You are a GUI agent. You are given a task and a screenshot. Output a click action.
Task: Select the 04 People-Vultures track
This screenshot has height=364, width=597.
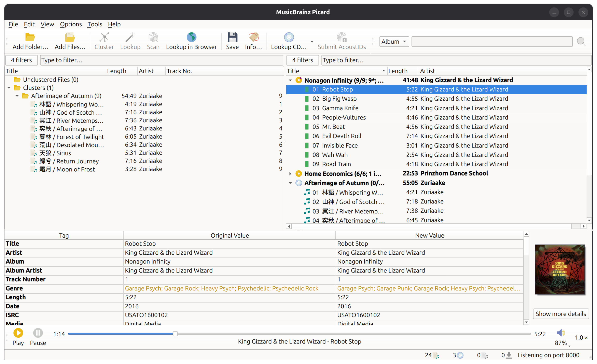point(436,117)
